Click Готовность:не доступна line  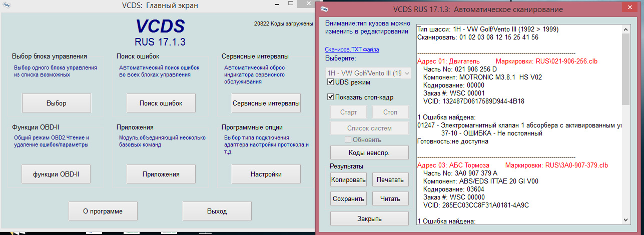[x=452, y=141]
